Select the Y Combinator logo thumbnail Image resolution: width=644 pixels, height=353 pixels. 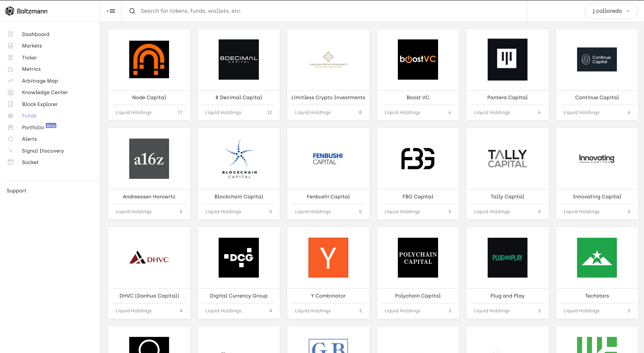[328, 257]
